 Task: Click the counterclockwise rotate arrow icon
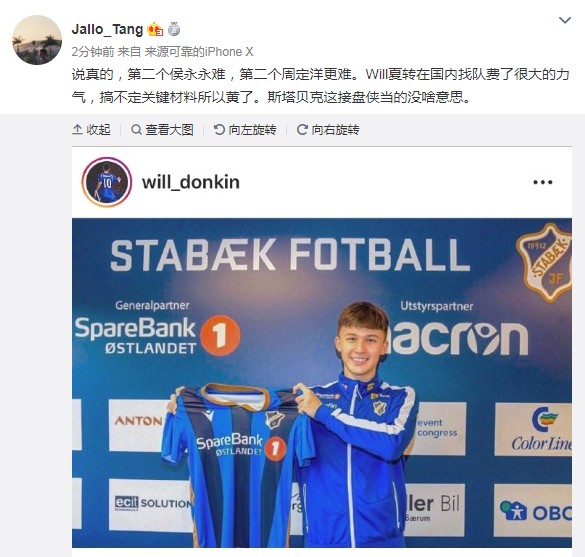(x=219, y=129)
